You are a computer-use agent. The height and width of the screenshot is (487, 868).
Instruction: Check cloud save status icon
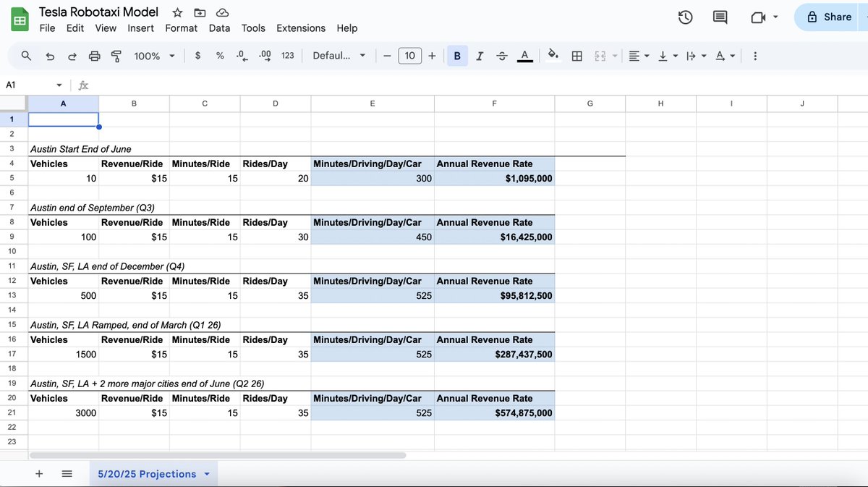click(x=223, y=12)
